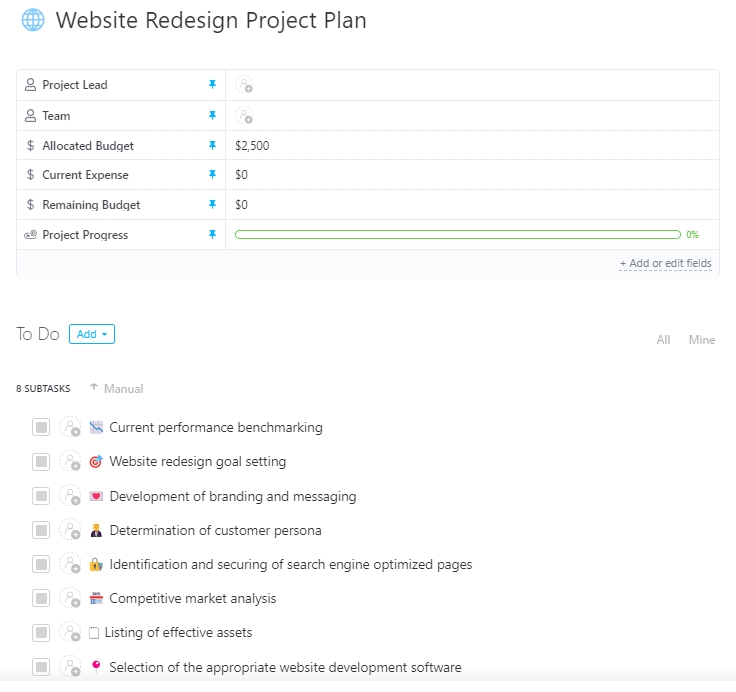Screen dimensions: 736x692
Task: Click the pushpin emoji of software selection subtask
Action: (x=96, y=667)
